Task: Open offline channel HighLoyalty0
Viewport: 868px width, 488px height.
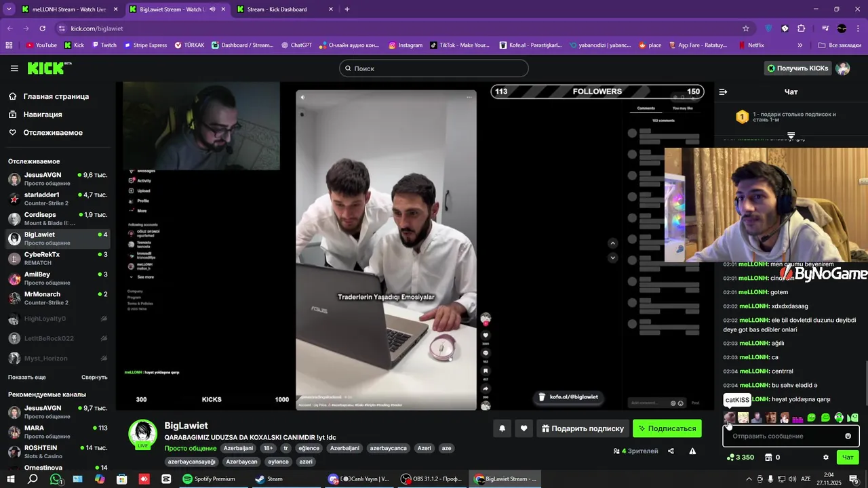Action: pos(58,319)
